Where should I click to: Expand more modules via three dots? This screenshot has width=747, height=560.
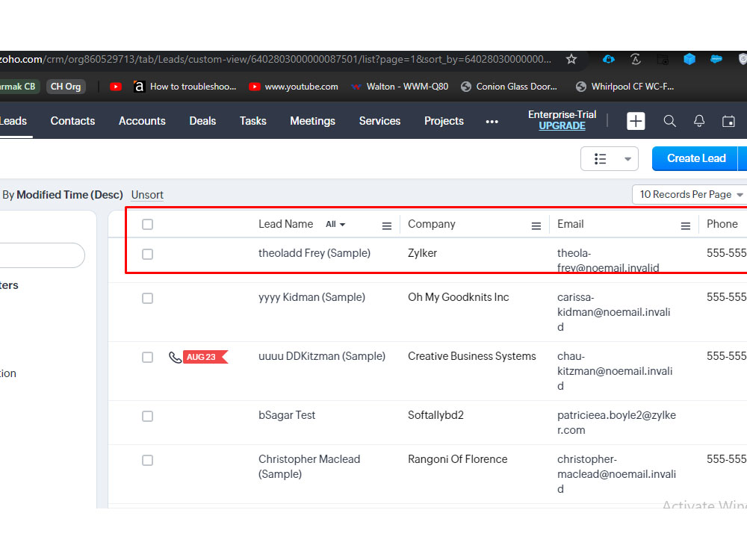pos(492,122)
